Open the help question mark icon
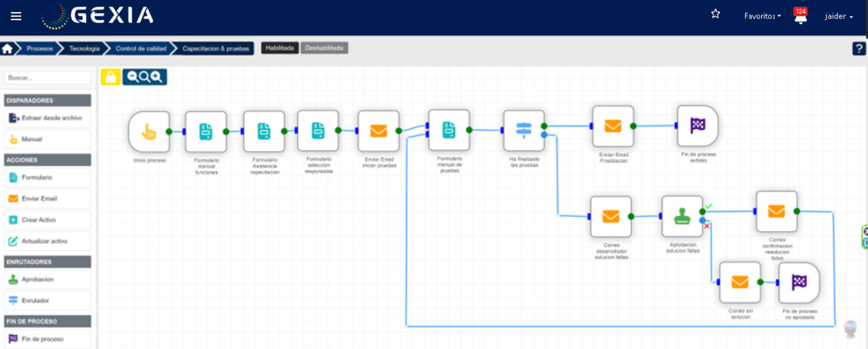The width and height of the screenshot is (868, 349). pos(859,48)
